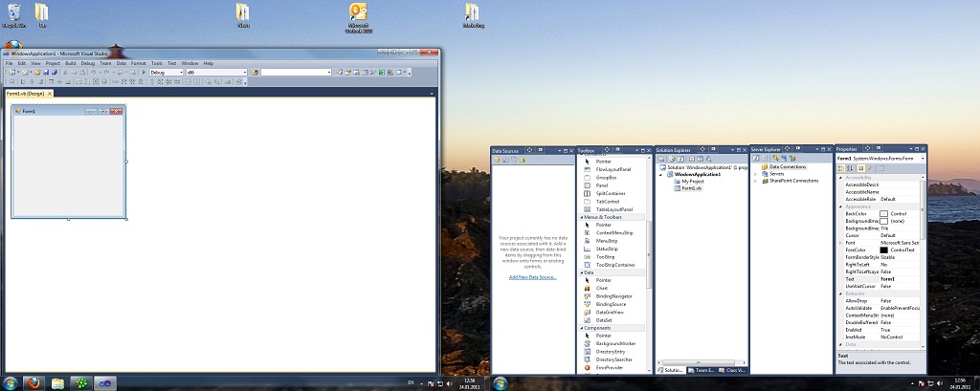Collapse the Components group in the Toolbox
Screen dimensions: 980x391
point(581,328)
